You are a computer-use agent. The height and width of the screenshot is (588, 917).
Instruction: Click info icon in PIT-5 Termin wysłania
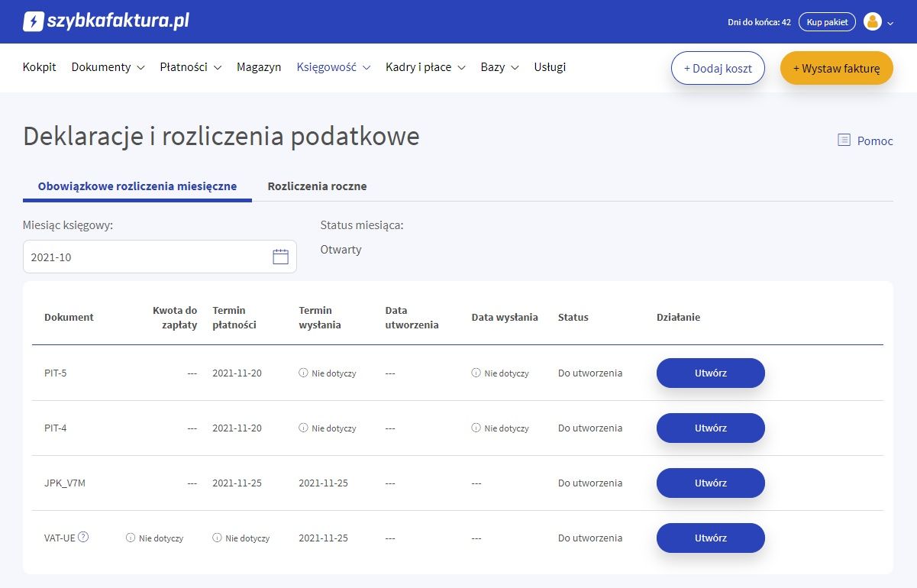coord(303,373)
